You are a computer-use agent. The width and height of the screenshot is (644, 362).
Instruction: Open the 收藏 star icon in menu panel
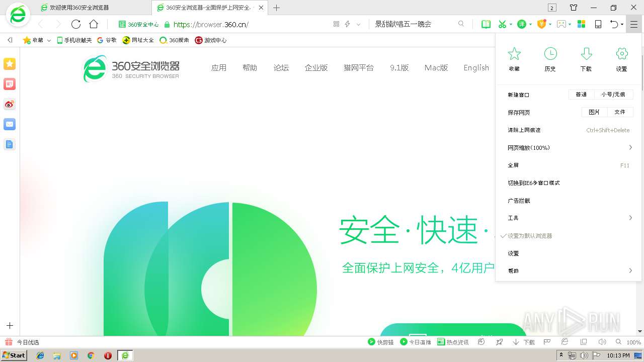click(x=514, y=54)
